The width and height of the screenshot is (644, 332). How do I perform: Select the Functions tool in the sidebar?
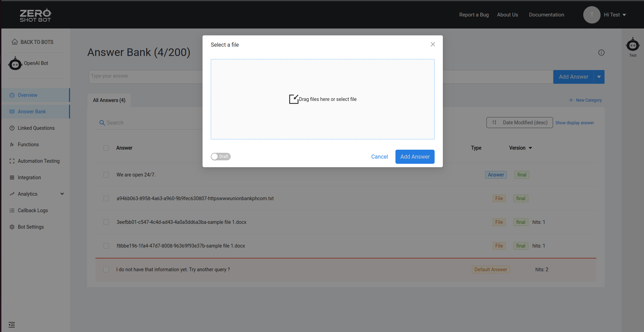click(28, 144)
